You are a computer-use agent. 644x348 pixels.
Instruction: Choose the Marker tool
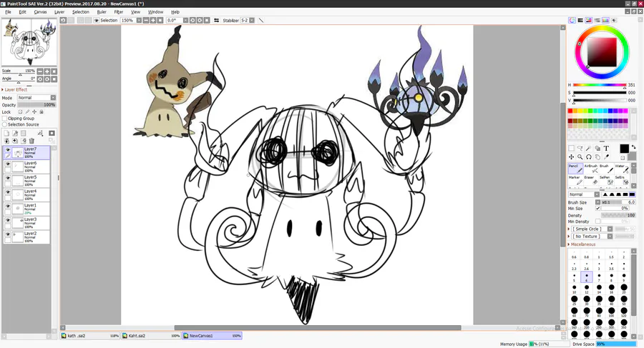tap(576, 180)
